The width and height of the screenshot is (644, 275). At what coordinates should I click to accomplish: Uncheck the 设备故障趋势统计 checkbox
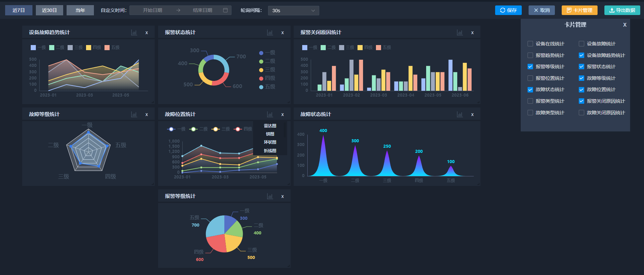[x=582, y=55]
